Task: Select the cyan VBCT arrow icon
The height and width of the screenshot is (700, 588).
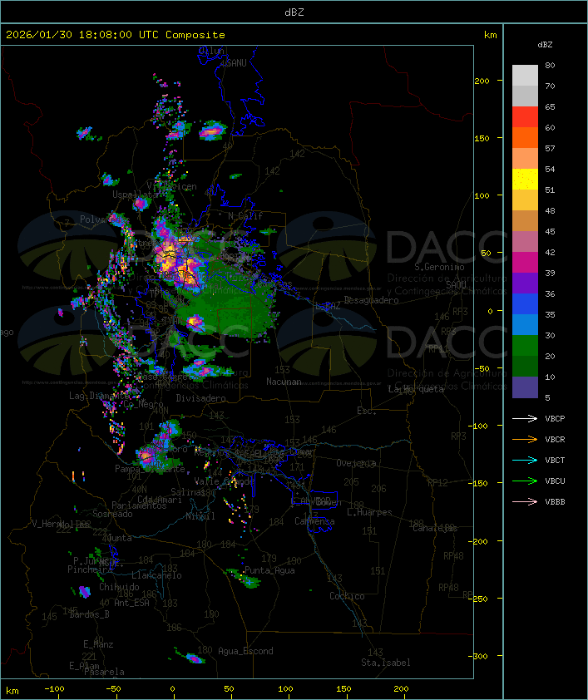Action: (525, 461)
